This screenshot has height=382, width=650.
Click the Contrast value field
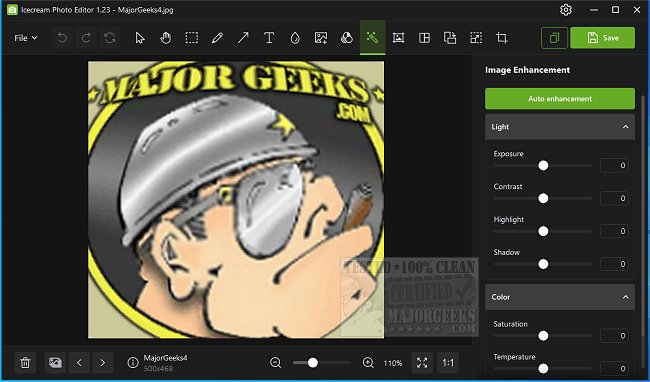[614, 198]
